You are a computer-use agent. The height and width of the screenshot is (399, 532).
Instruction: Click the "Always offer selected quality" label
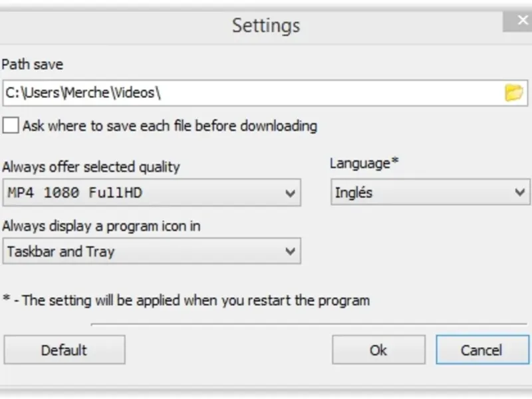91,167
